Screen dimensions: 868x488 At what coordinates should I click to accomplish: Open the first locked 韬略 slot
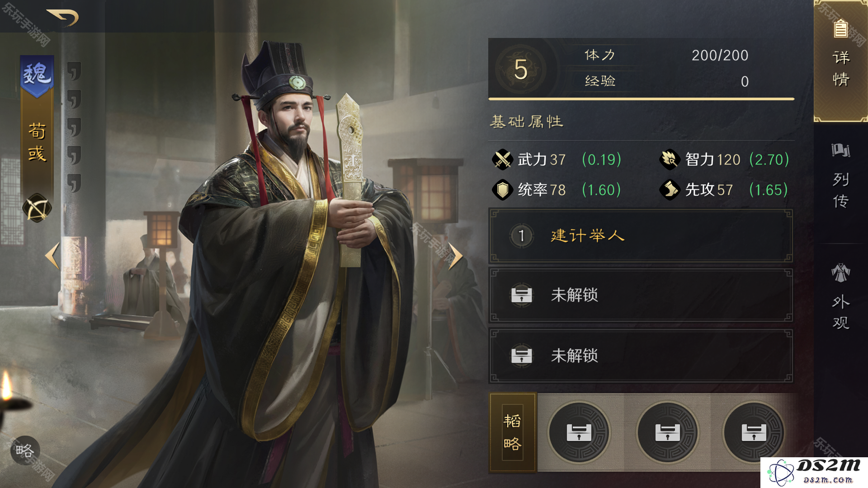coord(579,432)
